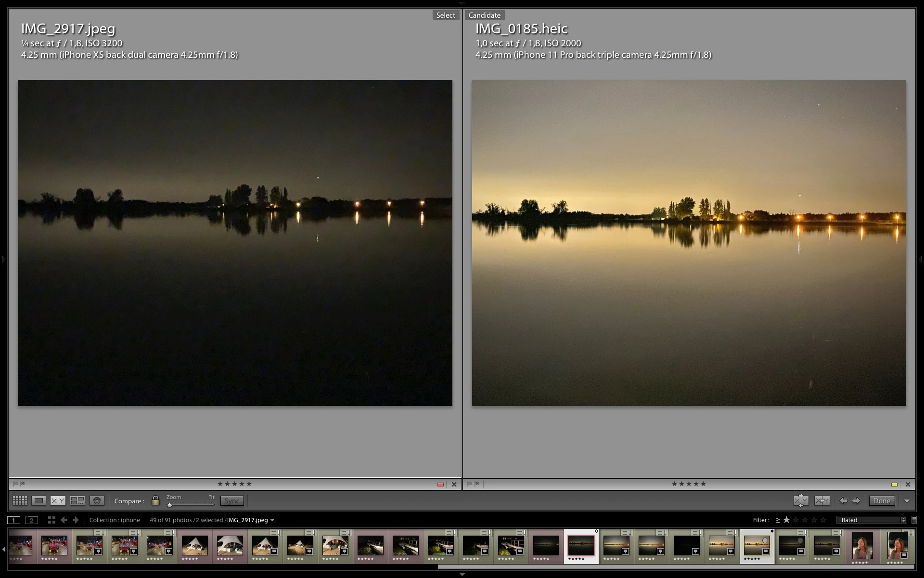Select the next photo arrow in toolbar
The image size is (924, 578).
[x=856, y=501]
